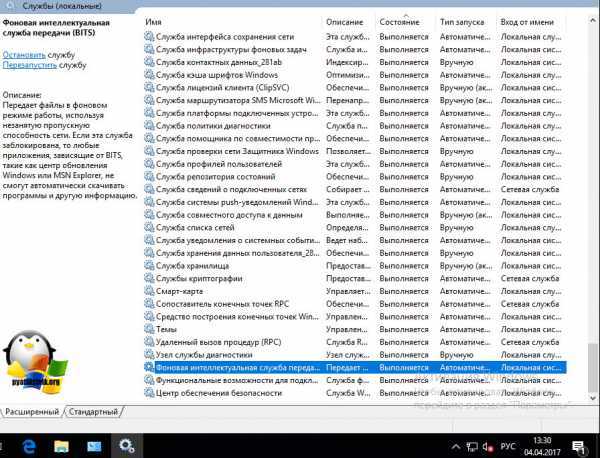Select Функциональные возможности для подкл... service
The height and width of the screenshot is (458, 600).
[x=355, y=380]
